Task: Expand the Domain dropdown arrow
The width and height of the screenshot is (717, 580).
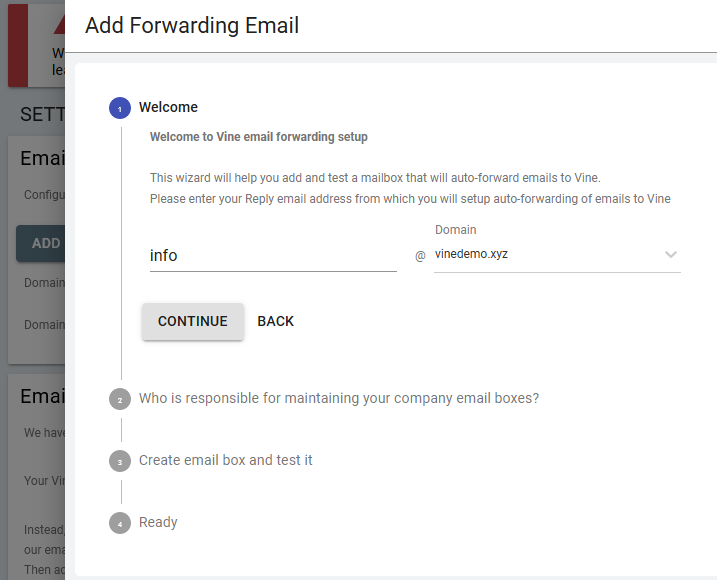Action: [x=670, y=255]
